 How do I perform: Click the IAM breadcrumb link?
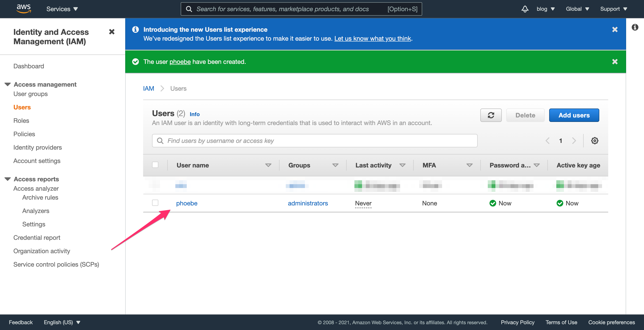(148, 89)
